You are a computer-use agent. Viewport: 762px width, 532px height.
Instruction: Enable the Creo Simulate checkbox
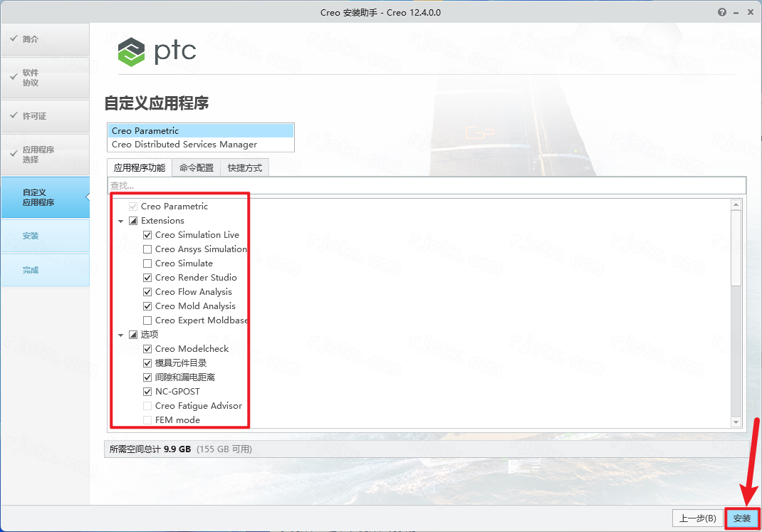point(147,264)
